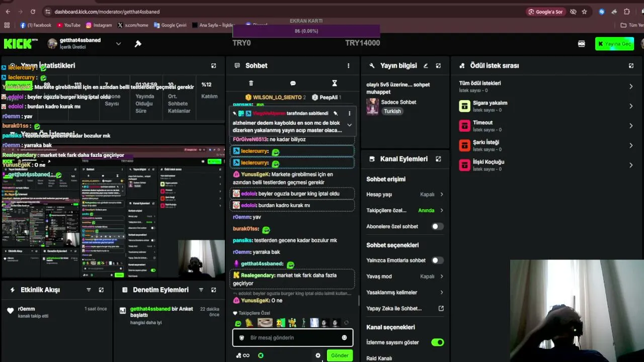Click username Realegendary in chat
This screenshot has height=362, width=644.
(258, 276)
